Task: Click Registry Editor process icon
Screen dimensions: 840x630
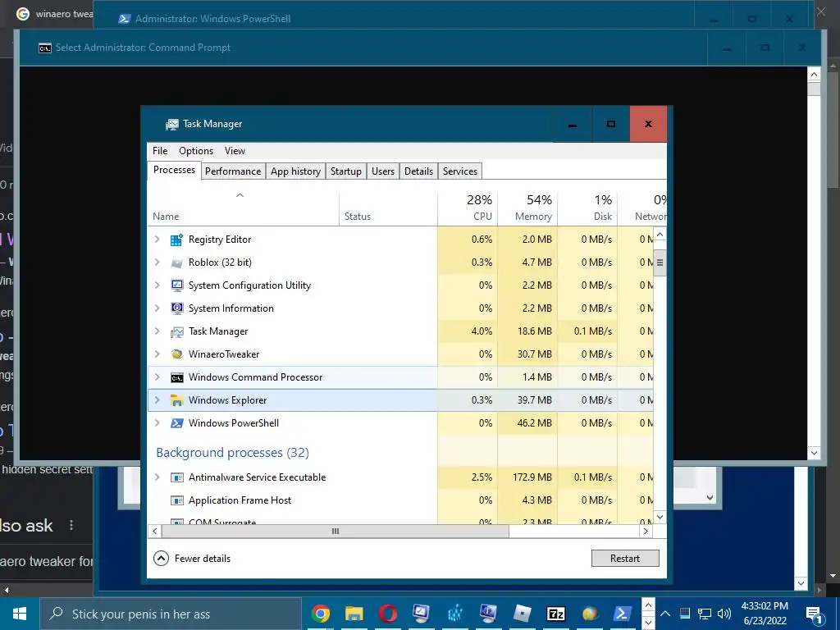Action: (x=177, y=240)
